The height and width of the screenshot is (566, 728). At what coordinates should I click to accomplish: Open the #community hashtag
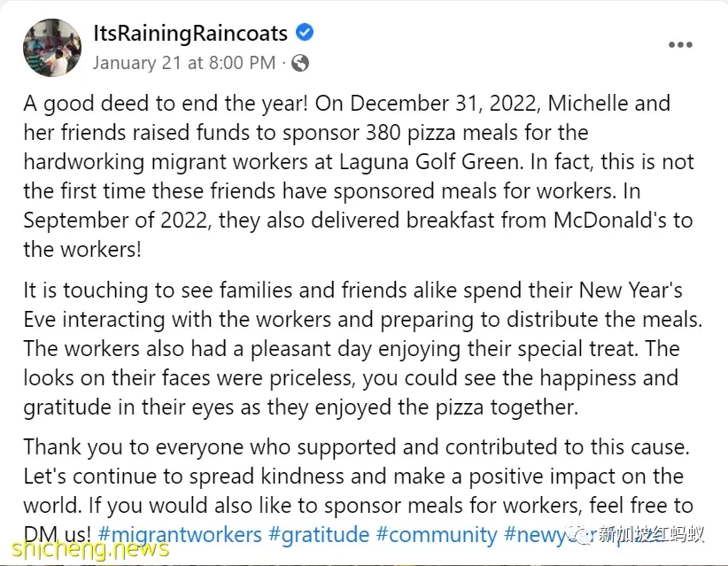(437, 535)
